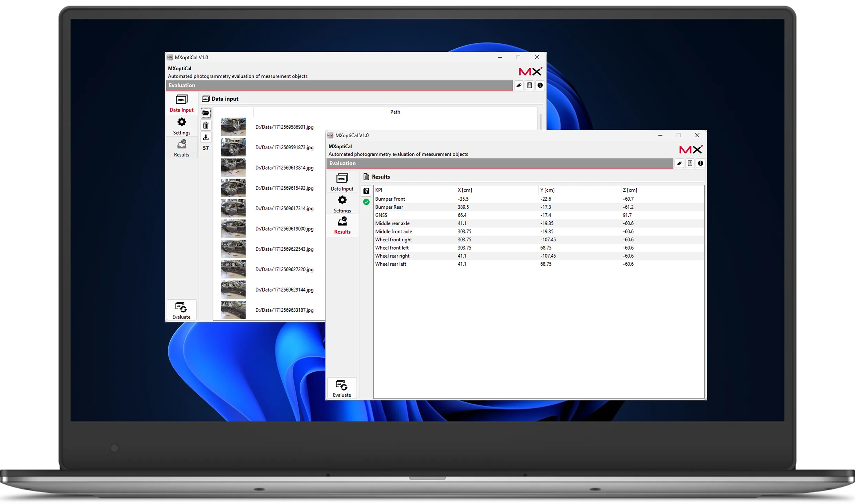The height and width of the screenshot is (504, 855).
Task: Select the Middle rear axle row
Action: coord(539,223)
